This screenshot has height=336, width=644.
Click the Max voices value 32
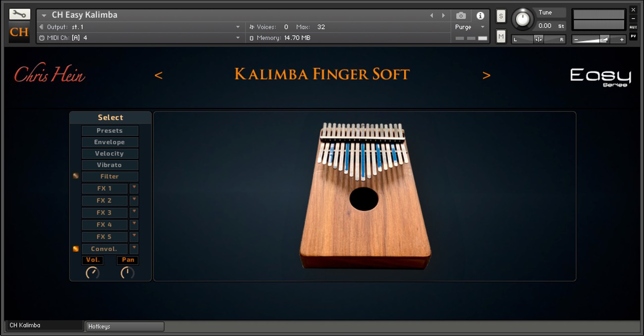coord(321,27)
